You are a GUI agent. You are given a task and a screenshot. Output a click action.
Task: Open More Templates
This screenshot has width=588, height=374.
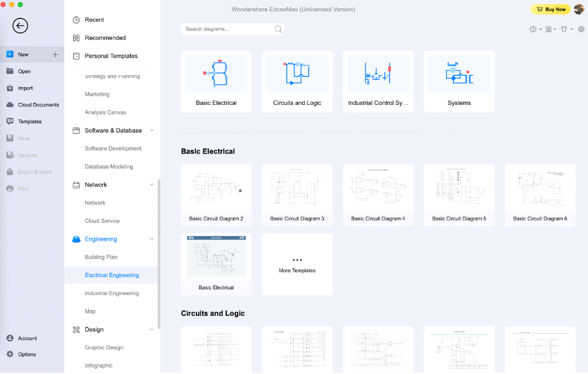pyautogui.click(x=297, y=263)
